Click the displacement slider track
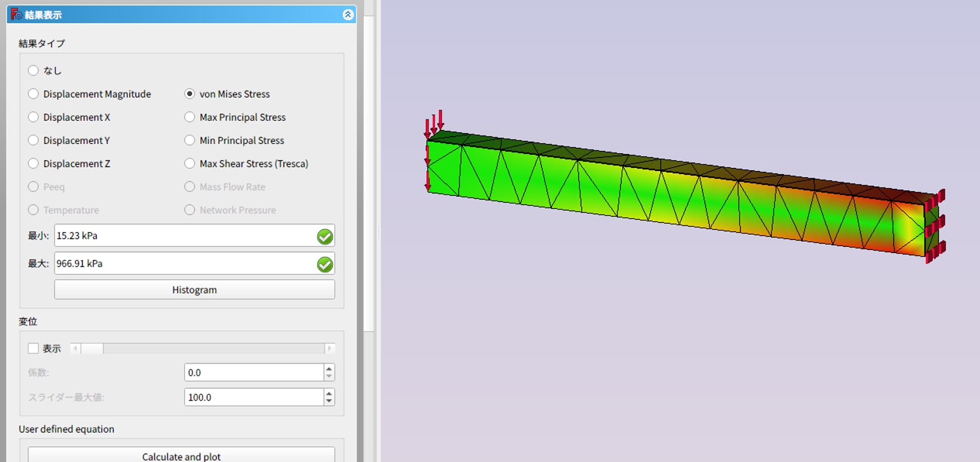This screenshot has width=980, height=462. click(x=214, y=349)
